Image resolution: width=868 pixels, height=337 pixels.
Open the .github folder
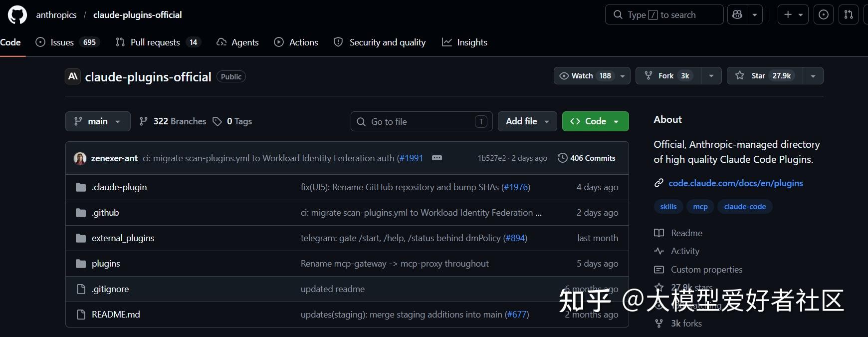tap(105, 213)
